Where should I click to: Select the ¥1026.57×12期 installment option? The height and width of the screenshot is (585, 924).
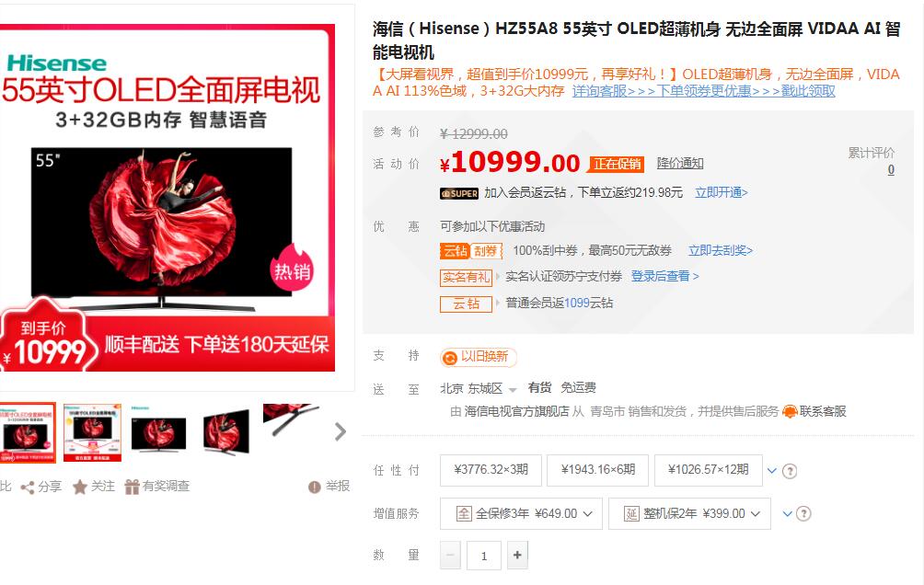[709, 470]
